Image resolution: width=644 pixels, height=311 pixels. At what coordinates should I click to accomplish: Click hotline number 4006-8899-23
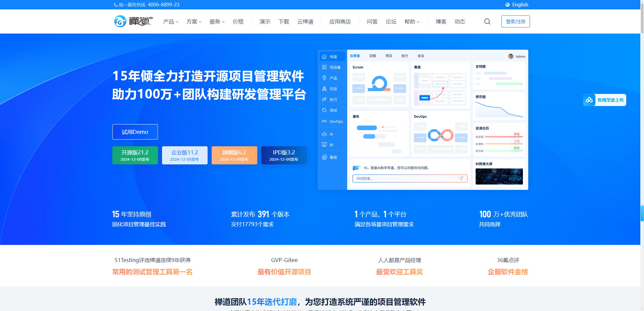(164, 5)
